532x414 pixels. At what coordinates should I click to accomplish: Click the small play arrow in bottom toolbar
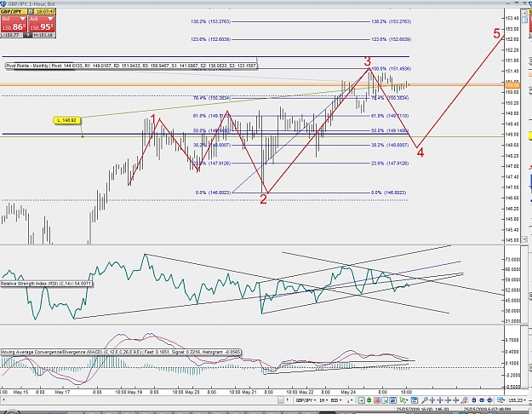[288, 400]
